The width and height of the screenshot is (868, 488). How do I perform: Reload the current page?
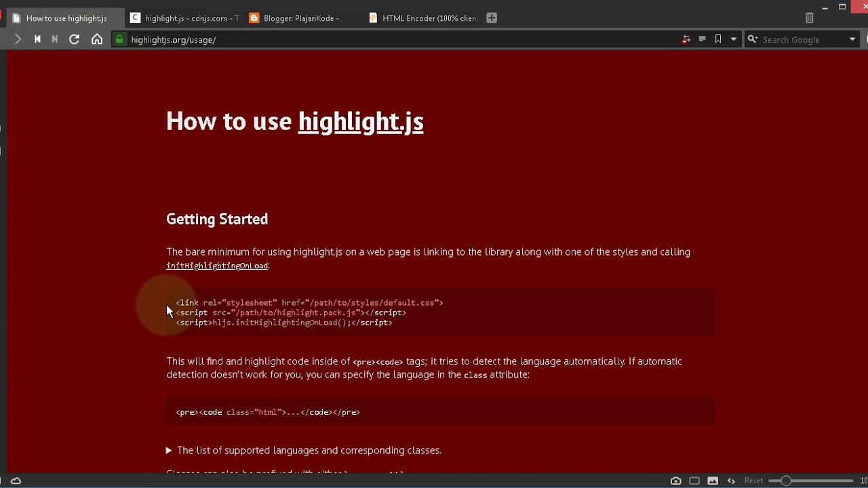click(75, 39)
